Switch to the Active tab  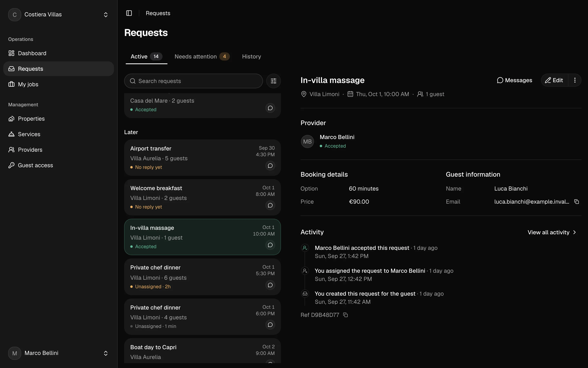(x=146, y=57)
